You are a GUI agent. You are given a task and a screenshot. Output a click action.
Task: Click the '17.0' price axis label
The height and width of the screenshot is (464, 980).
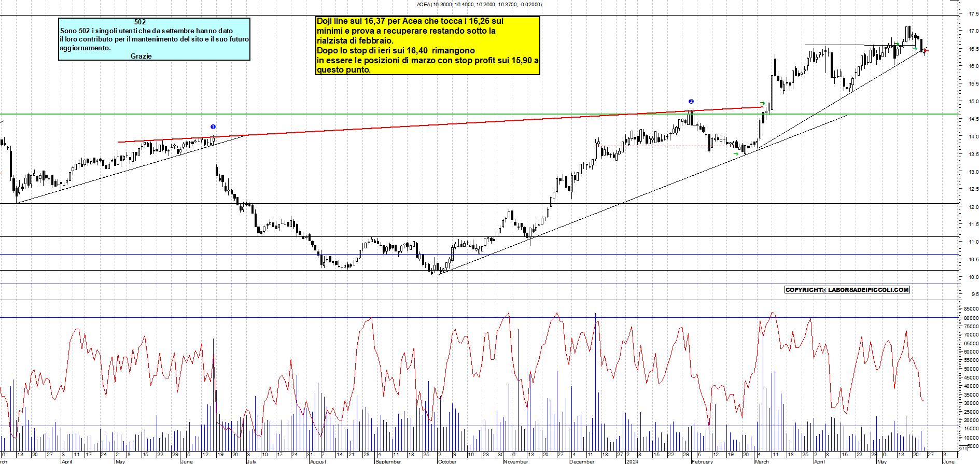(974, 31)
